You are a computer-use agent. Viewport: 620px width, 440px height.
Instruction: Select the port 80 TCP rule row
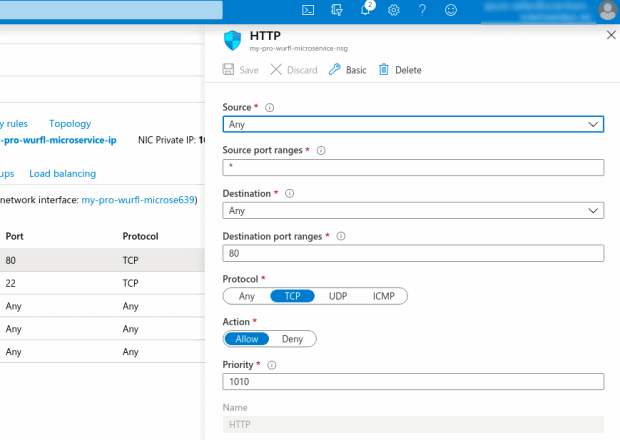102,260
